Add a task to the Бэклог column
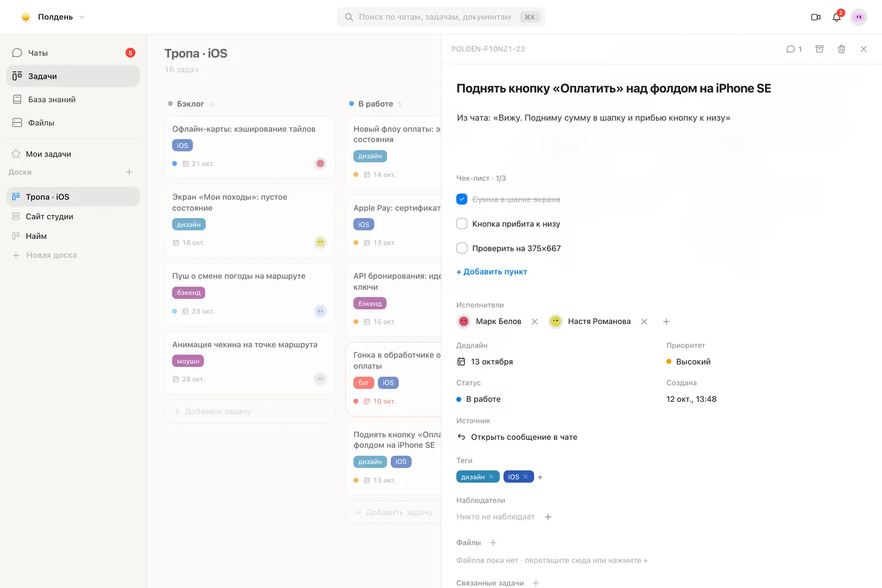 pos(250,412)
